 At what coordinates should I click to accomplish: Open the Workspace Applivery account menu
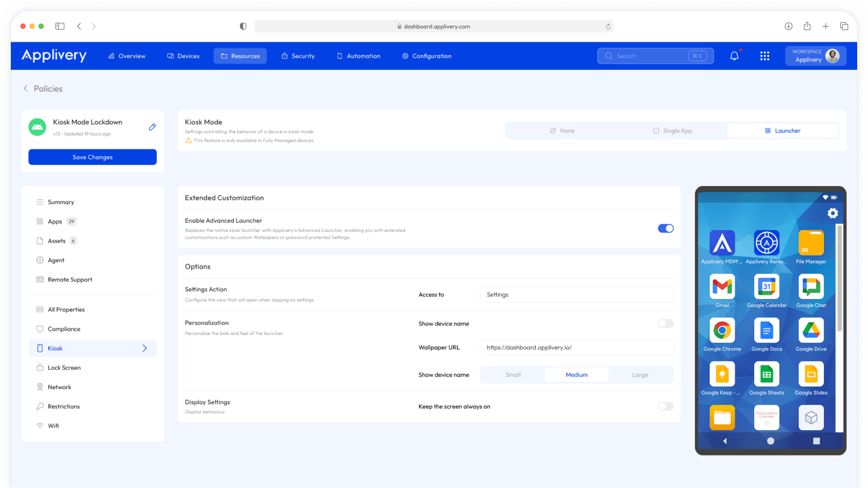click(x=816, y=56)
